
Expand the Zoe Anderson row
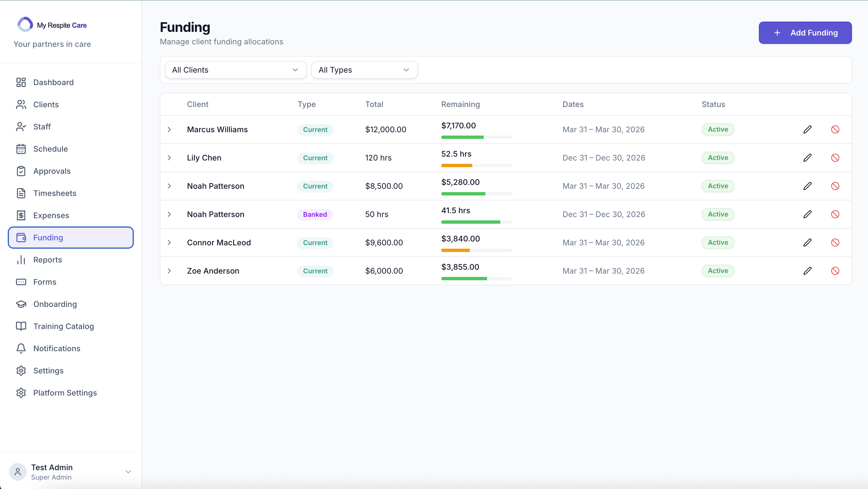[170, 271]
